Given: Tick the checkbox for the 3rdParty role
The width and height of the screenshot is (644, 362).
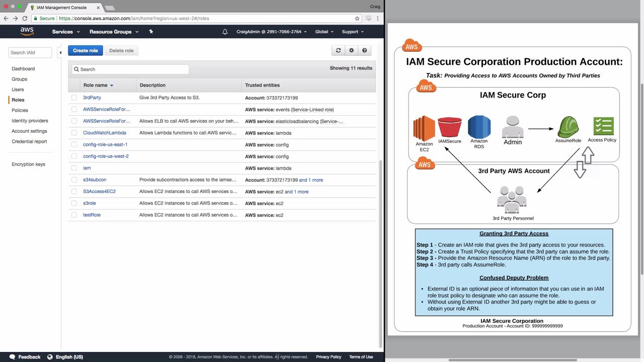Looking at the screenshot, I should tap(74, 98).
